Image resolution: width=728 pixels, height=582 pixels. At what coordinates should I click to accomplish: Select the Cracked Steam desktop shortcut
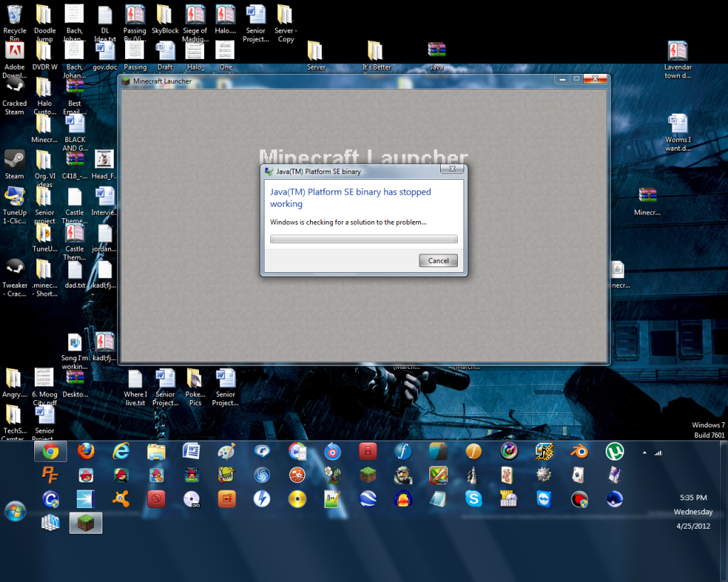pos(15,97)
